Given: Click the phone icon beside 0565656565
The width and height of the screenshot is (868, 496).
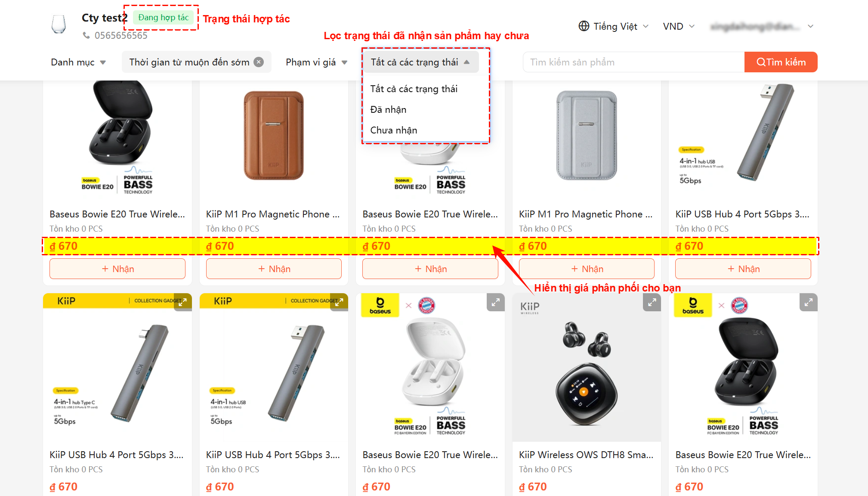Looking at the screenshot, I should 86,35.
